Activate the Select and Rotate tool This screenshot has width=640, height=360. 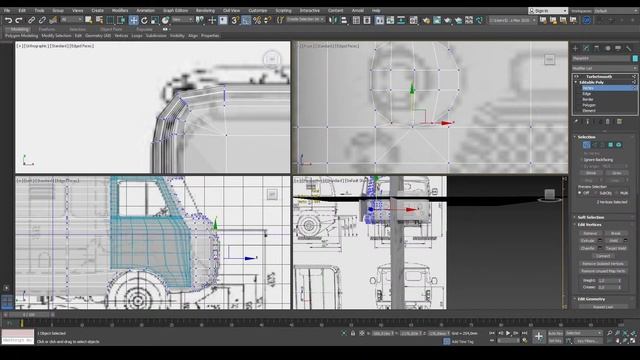pos(144,20)
